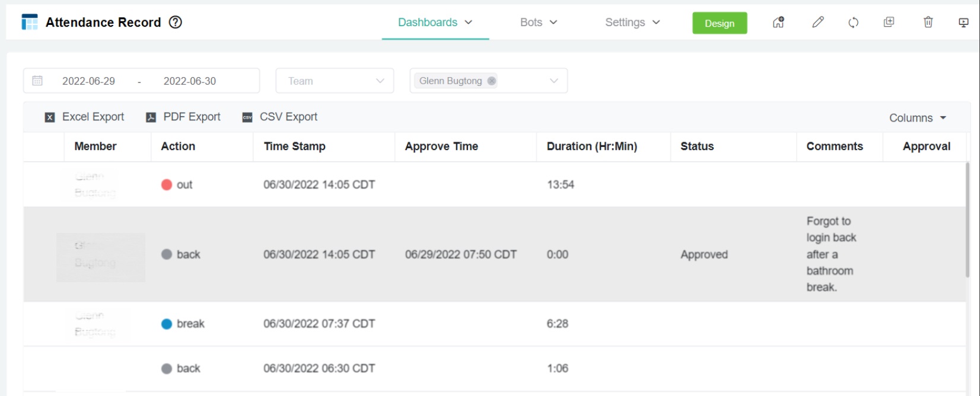
Task: Open the Dashboards menu
Action: (435, 23)
